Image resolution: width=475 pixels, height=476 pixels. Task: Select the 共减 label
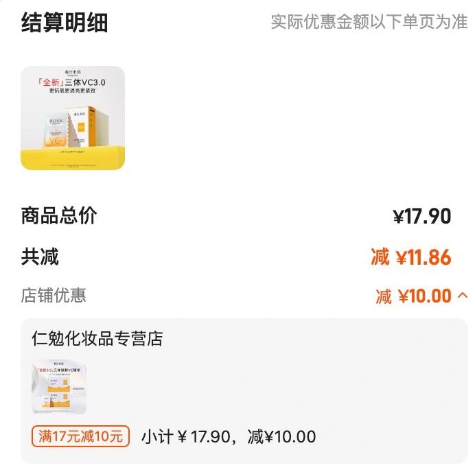pos(40,257)
